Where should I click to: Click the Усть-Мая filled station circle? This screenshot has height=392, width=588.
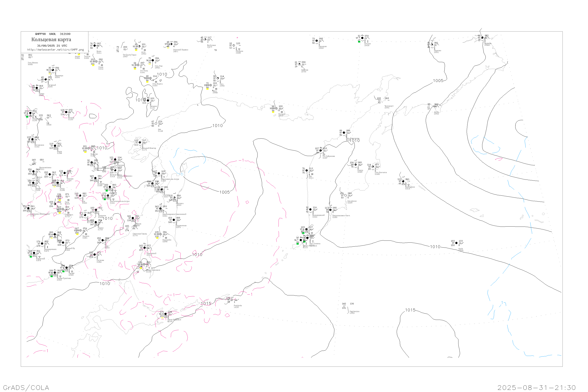(153, 60)
